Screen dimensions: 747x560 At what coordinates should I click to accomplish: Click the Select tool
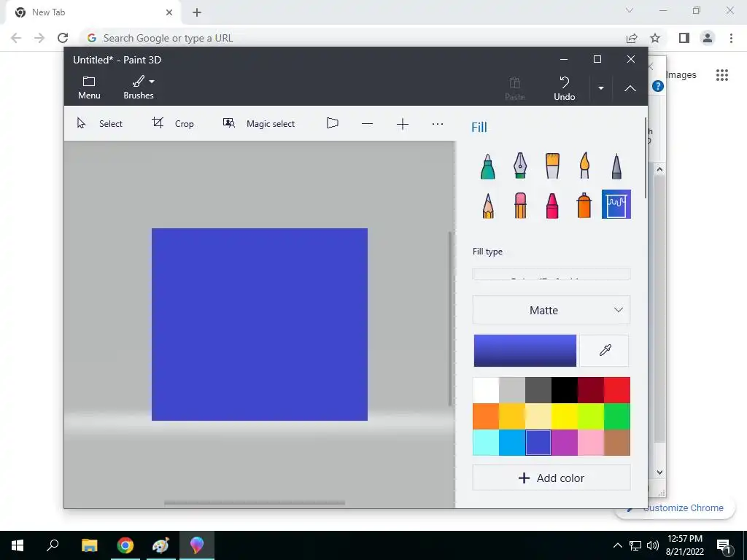(x=99, y=123)
